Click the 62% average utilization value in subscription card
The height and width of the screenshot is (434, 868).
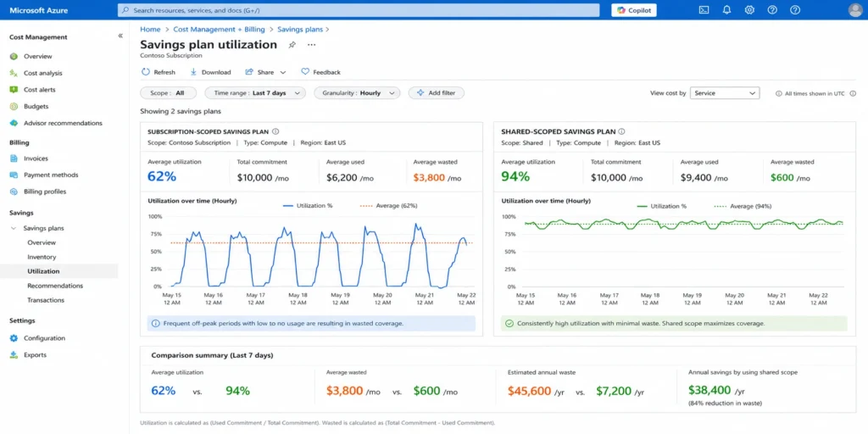pos(162,176)
